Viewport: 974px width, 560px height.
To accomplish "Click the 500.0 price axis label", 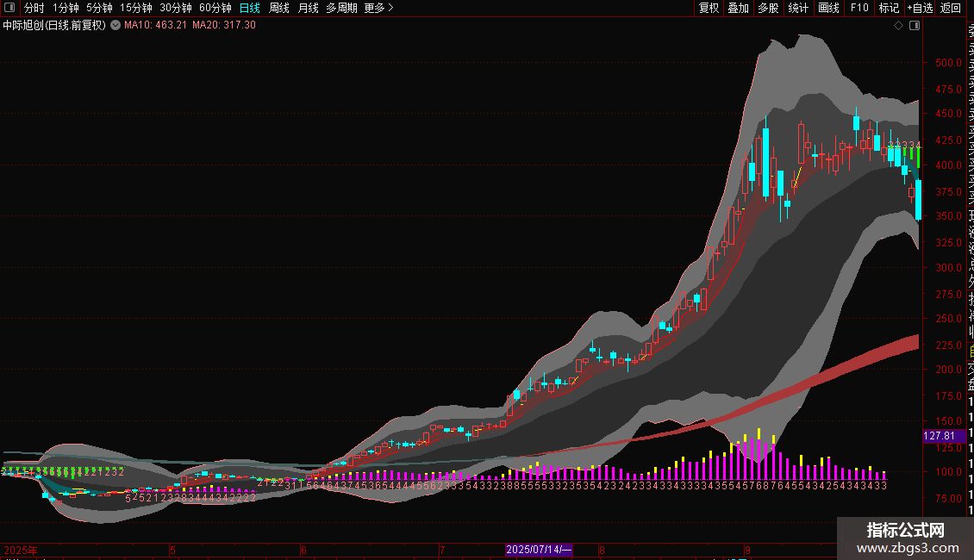I will [x=948, y=63].
